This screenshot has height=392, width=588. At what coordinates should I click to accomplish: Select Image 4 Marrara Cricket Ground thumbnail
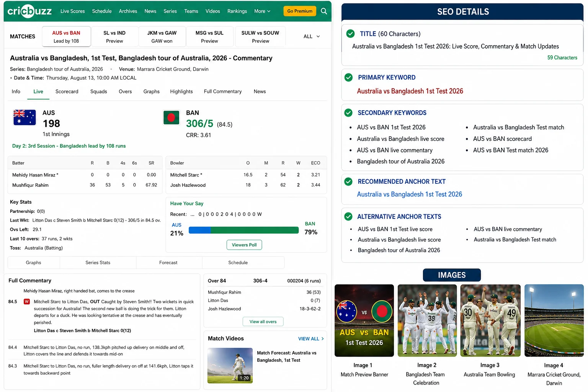(x=554, y=320)
